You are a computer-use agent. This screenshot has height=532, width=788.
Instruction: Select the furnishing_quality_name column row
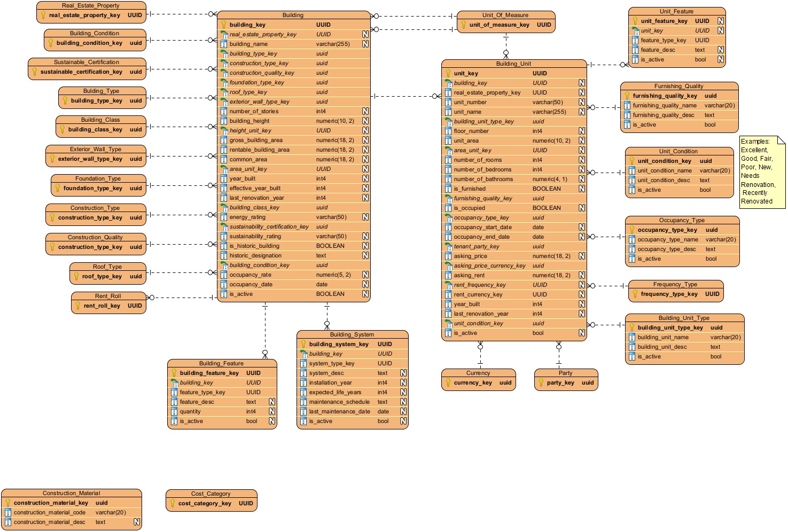pos(678,105)
